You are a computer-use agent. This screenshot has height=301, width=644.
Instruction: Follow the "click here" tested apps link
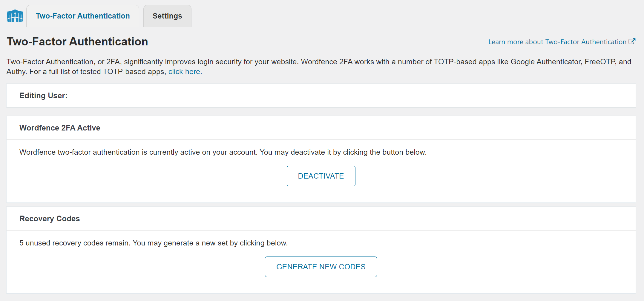pyautogui.click(x=184, y=72)
